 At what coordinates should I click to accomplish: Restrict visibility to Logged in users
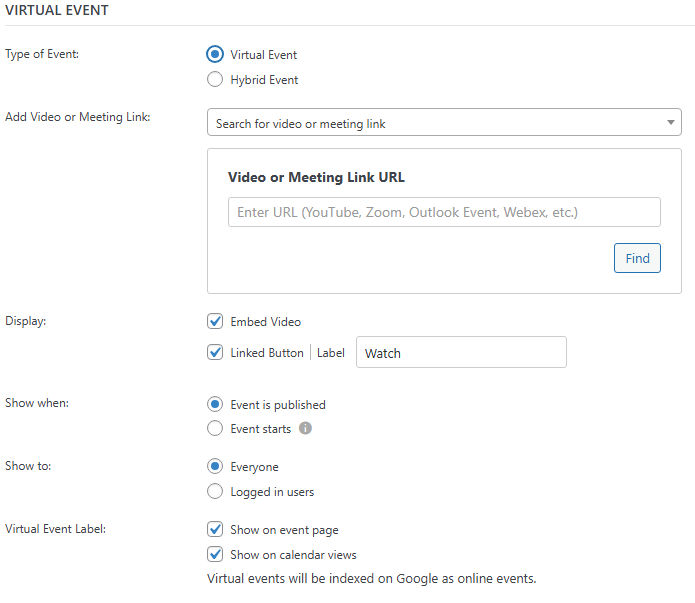click(214, 491)
